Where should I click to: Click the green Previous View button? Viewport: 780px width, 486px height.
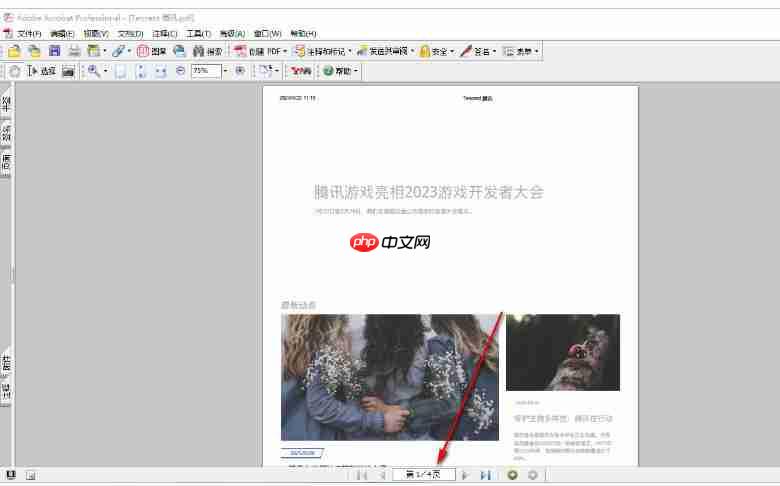coord(512,475)
